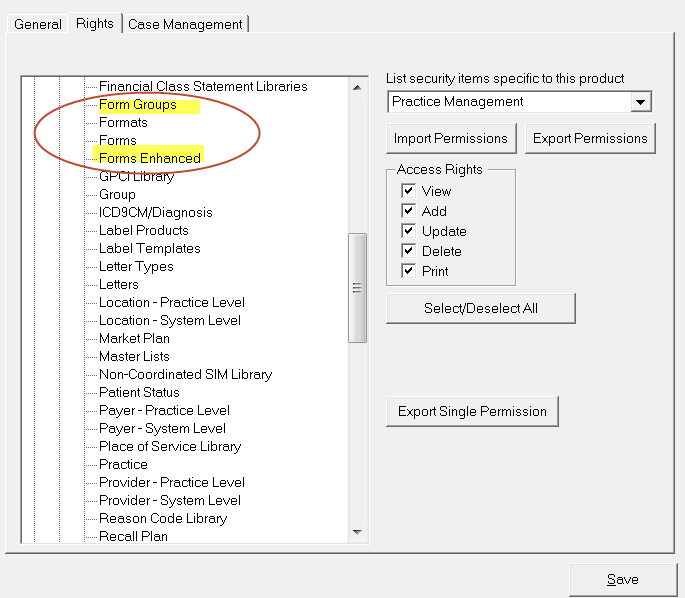Click the tree list scroll up arrow
The image size is (685, 598).
coord(357,88)
